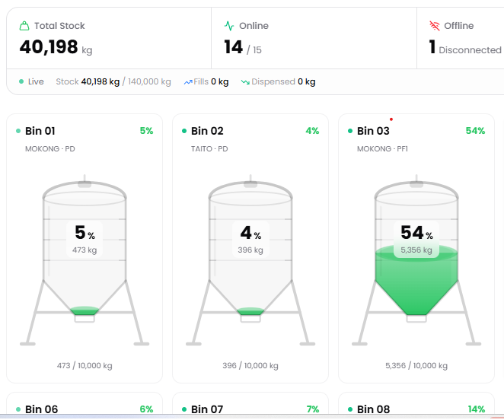This screenshot has height=420, width=504.
Task: Click the Offline heading label
Action: (x=458, y=26)
